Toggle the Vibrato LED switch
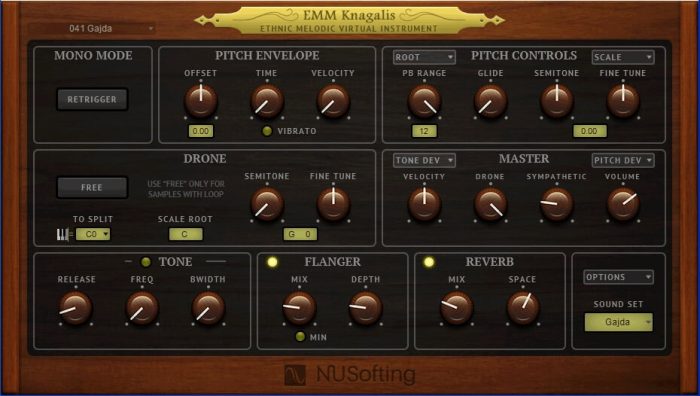 coord(267,131)
